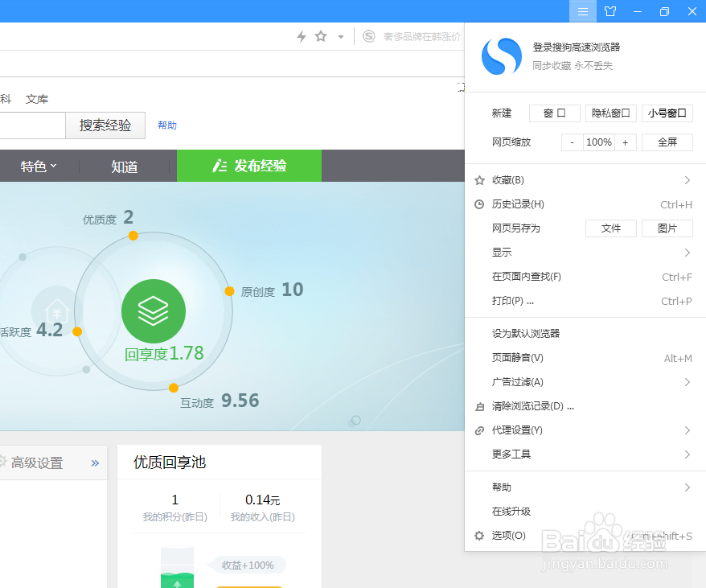This screenshot has height=588, width=706.
Task: Click the 互动度 orange dot
Action: pos(174,388)
